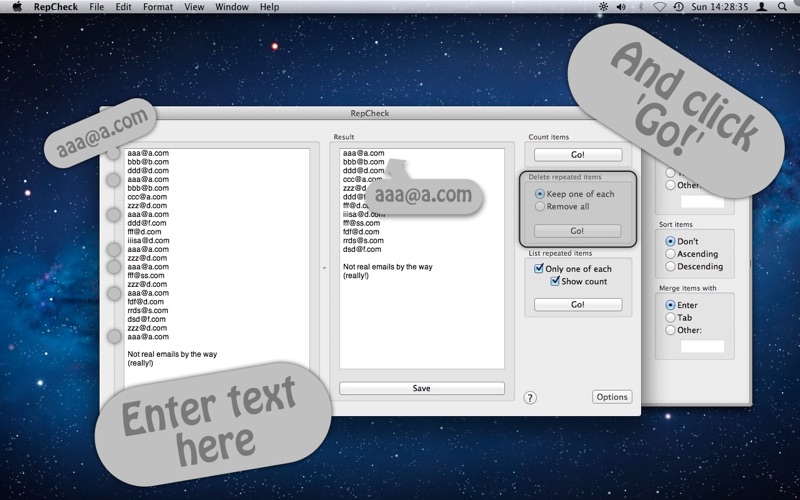This screenshot has height=500, width=800.
Task: Click rrds@s.com in the input list
Action: pos(147,310)
